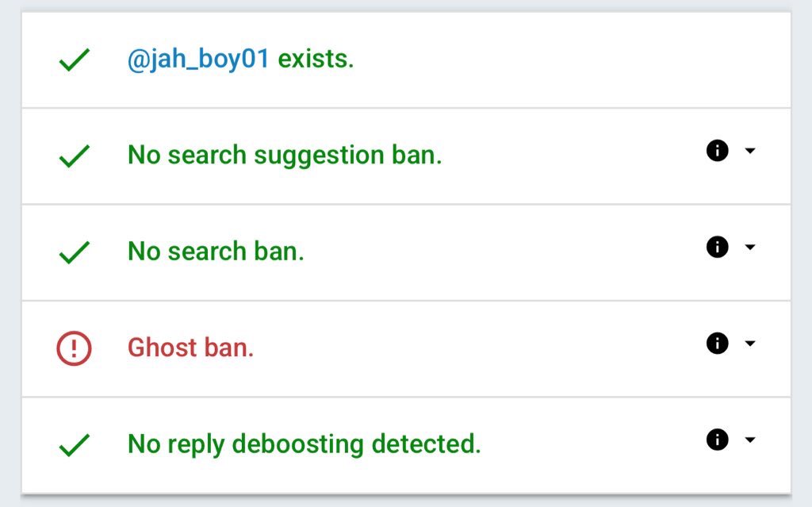Image resolution: width=812 pixels, height=507 pixels.
Task: Click the word exists after the username
Action: point(316,59)
